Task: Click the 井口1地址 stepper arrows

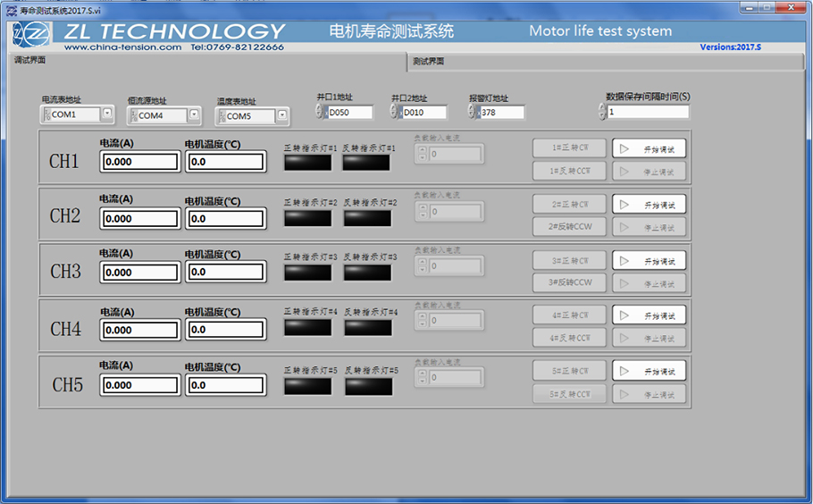Action: click(320, 112)
